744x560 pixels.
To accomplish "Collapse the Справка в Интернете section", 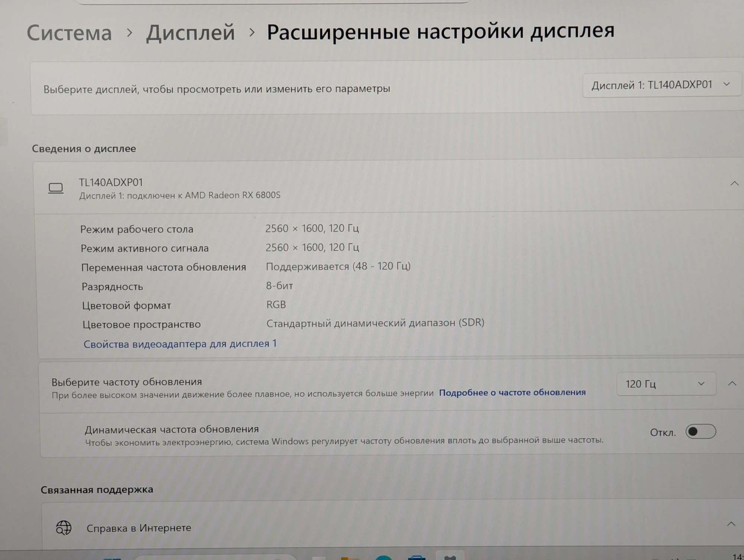I will 731,524.
